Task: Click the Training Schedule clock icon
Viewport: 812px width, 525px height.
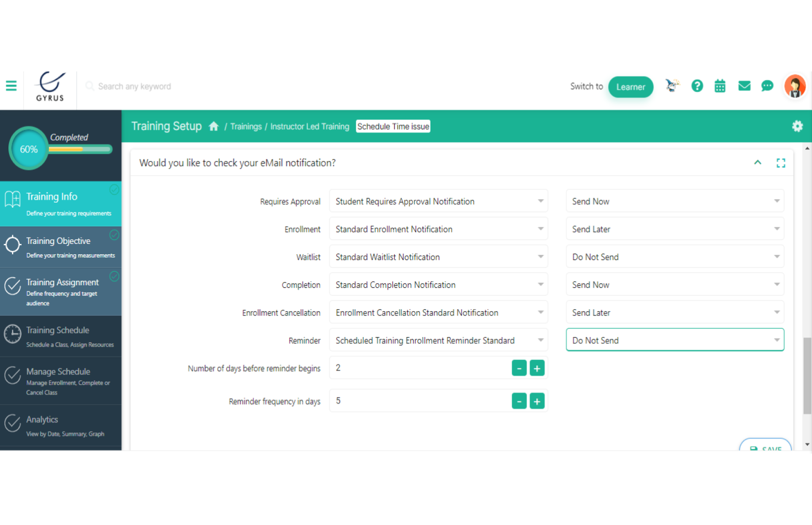Action: 13,334
